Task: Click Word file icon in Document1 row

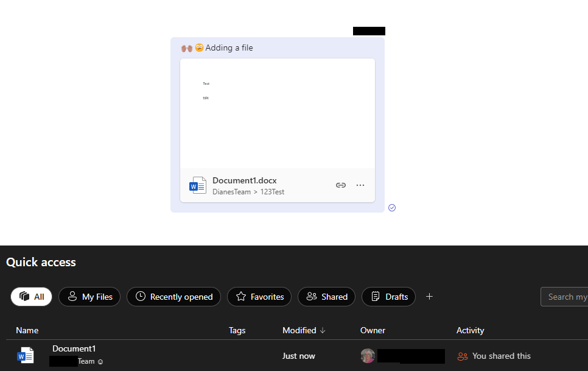Action: click(x=26, y=356)
